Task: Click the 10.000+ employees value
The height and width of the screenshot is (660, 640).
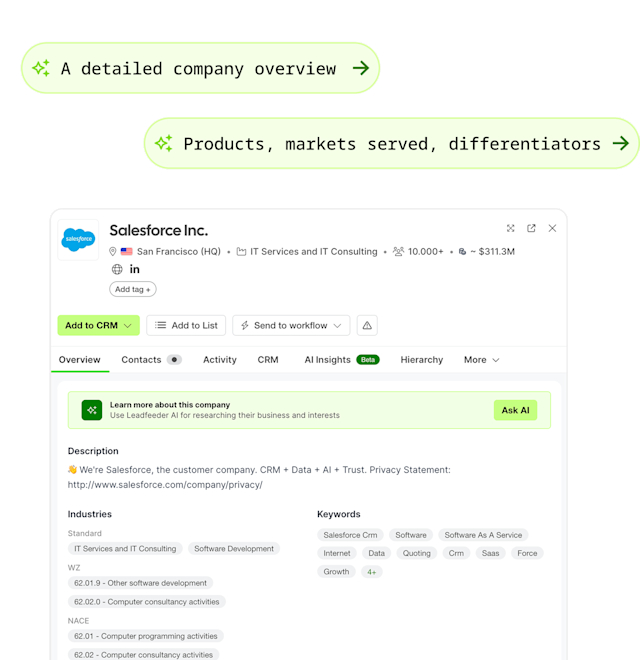Action: point(425,252)
